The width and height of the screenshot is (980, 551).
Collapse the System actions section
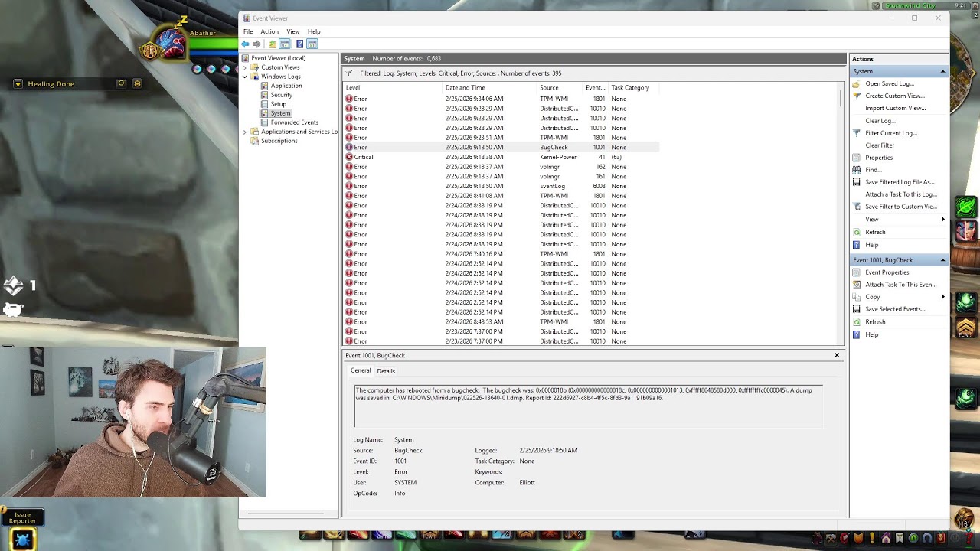[x=942, y=71]
